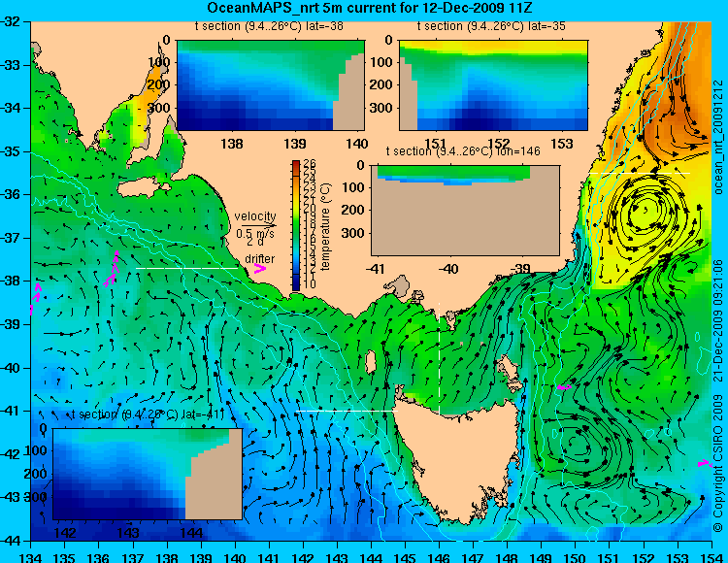Click magenta drifter track near 136.5E, 37.5S
Screen dimensions: 728x563
click(x=112, y=269)
